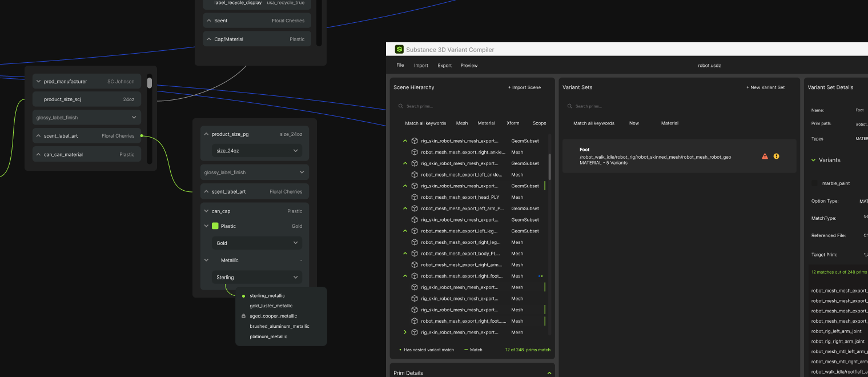Expand the prod_manufacturer row

pos(38,82)
